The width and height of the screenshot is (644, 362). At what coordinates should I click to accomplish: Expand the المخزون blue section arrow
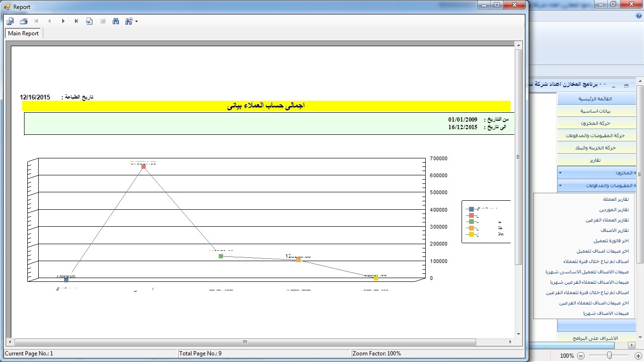point(560,173)
